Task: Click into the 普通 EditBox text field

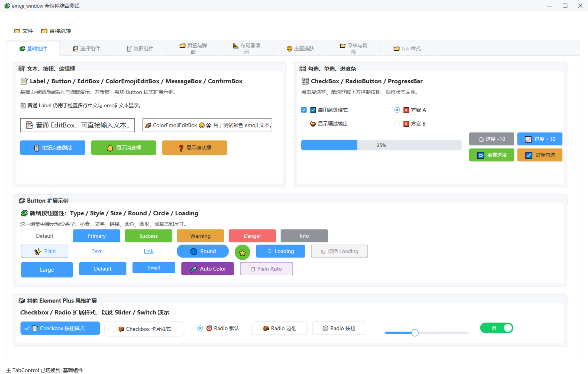Action: tap(77, 125)
